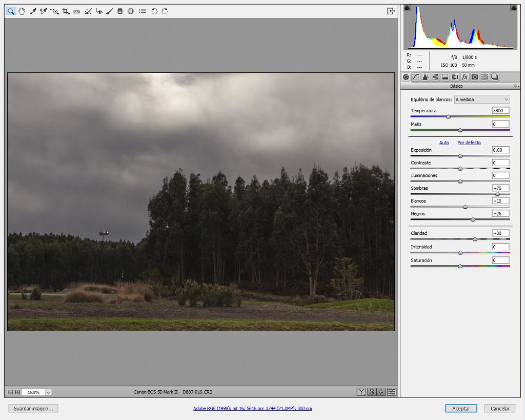This screenshot has height=420, width=525.
Task: Open the Snapshots panel tab
Action: click(x=495, y=77)
